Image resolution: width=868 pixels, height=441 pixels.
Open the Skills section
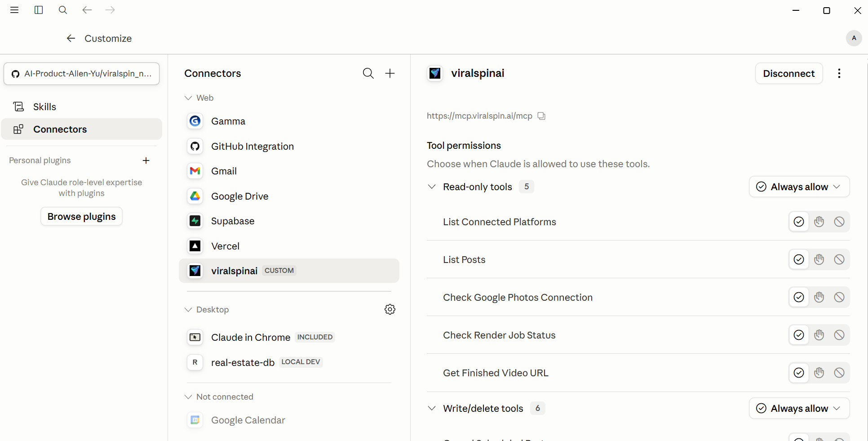point(81,107)
